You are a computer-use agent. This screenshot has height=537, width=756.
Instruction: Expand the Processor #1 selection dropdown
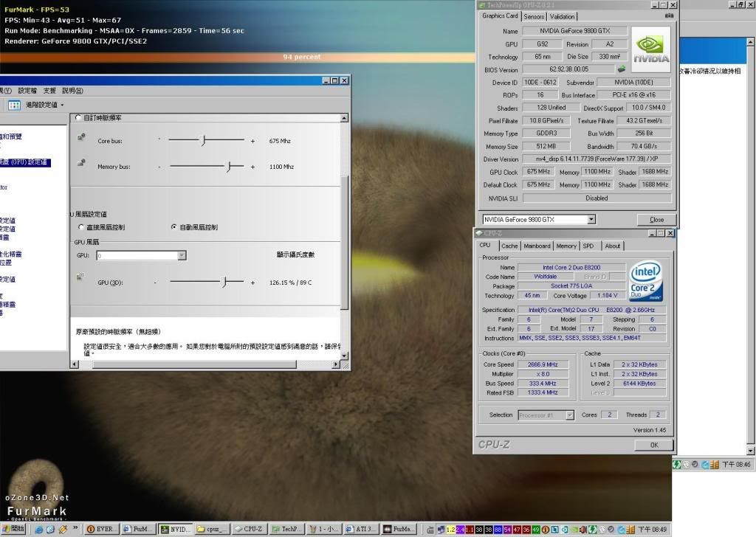pos(569,415)
